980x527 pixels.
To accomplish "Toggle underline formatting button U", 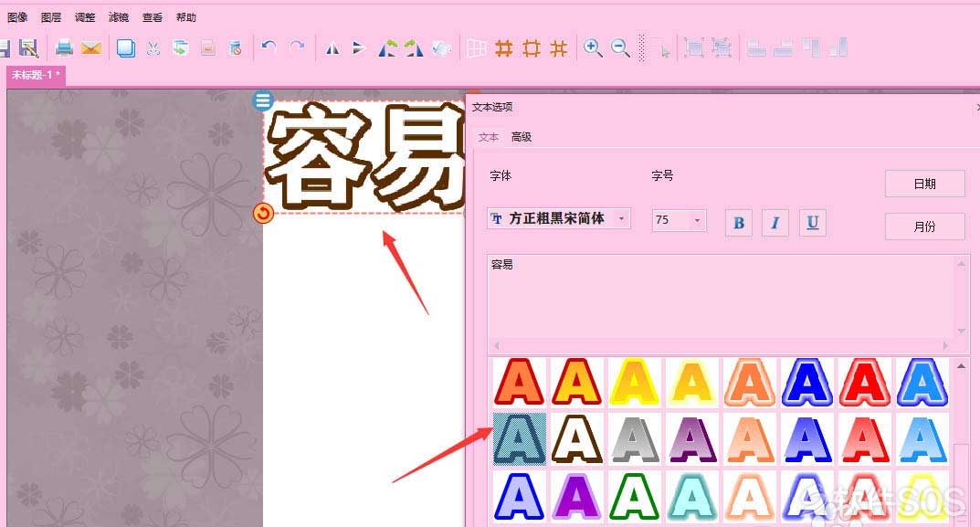I will [813, 223].
